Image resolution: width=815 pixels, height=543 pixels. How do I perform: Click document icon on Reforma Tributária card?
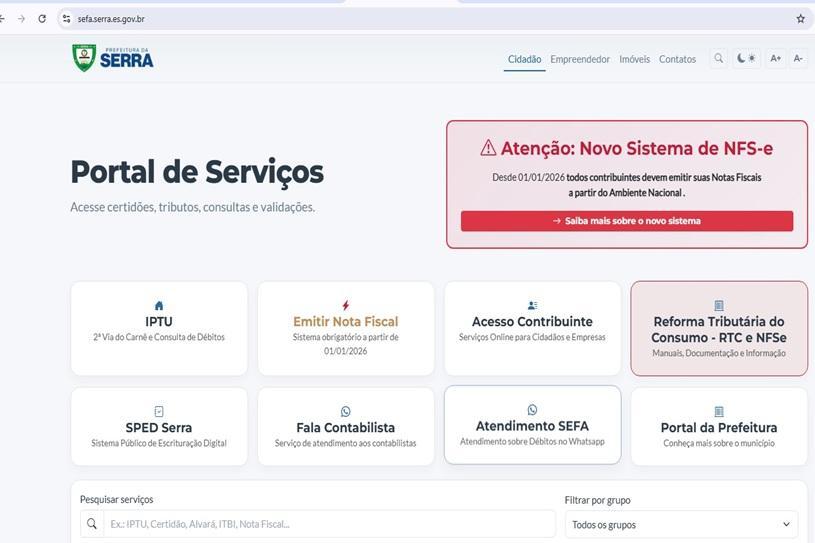tap(719, 305)
